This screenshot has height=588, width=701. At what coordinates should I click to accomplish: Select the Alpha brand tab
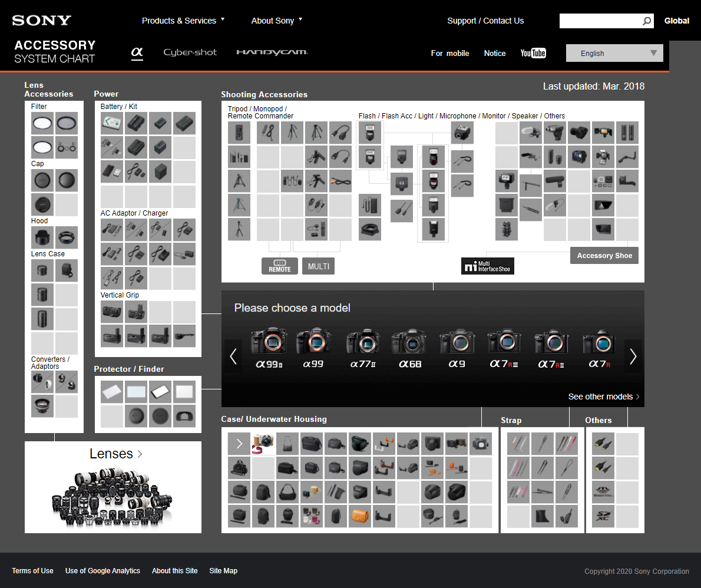click(137, 53)
